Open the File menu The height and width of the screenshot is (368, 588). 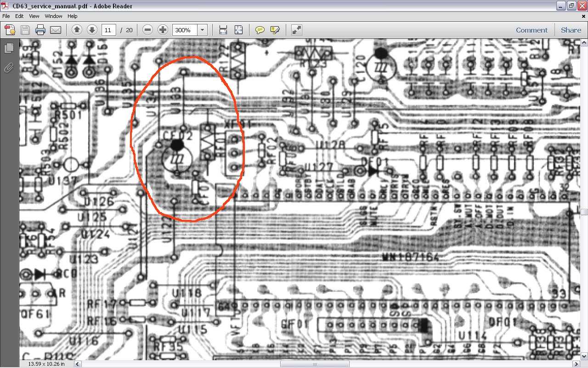[x=6, y=16]
